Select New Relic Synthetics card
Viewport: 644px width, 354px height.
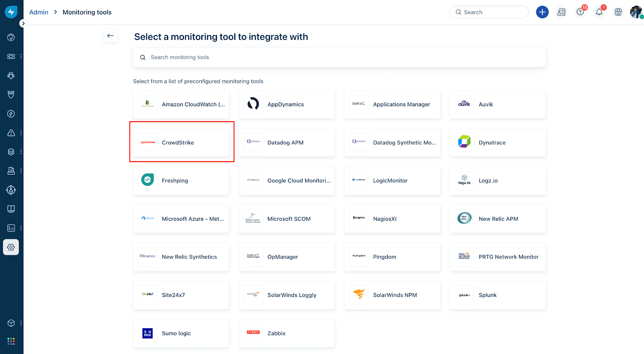181,257
